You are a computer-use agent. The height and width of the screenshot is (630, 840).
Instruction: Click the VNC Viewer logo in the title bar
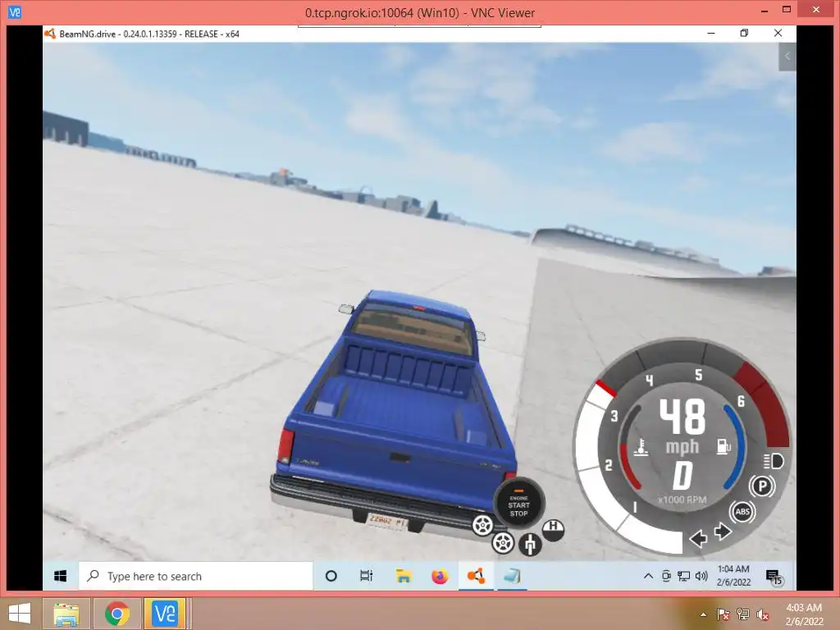pyautogui.click(x=15, y=11)
